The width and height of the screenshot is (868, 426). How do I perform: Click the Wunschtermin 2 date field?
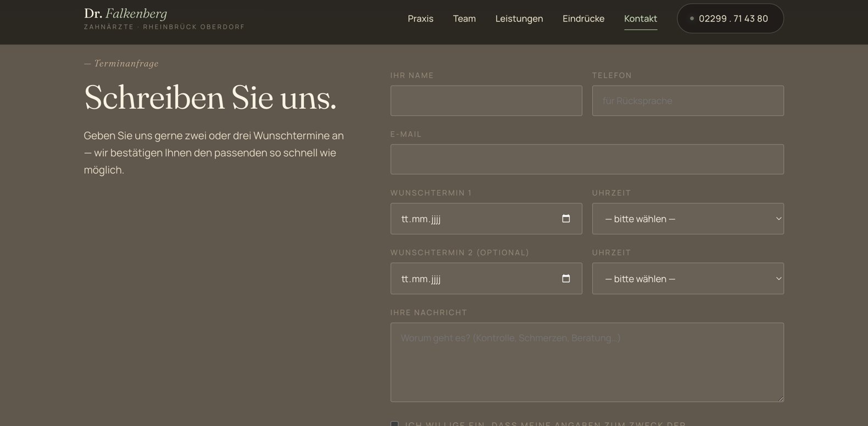click(486, 278)
